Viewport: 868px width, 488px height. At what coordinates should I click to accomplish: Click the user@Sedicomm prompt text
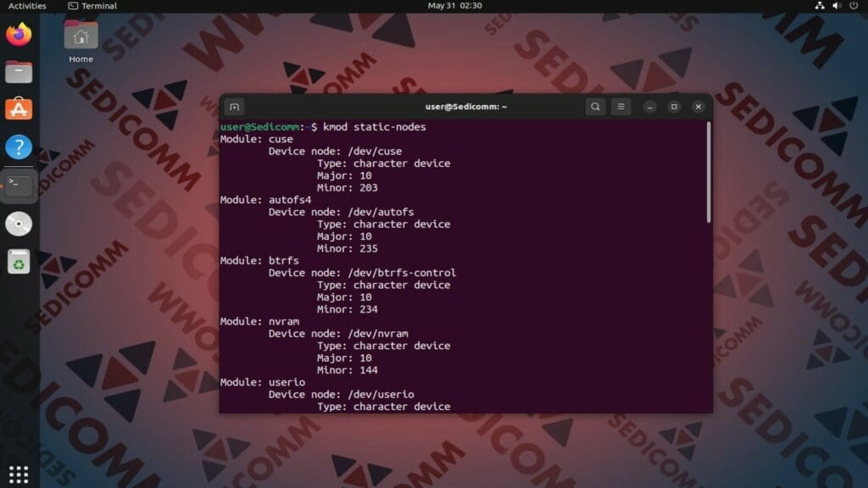click(259, 127)
